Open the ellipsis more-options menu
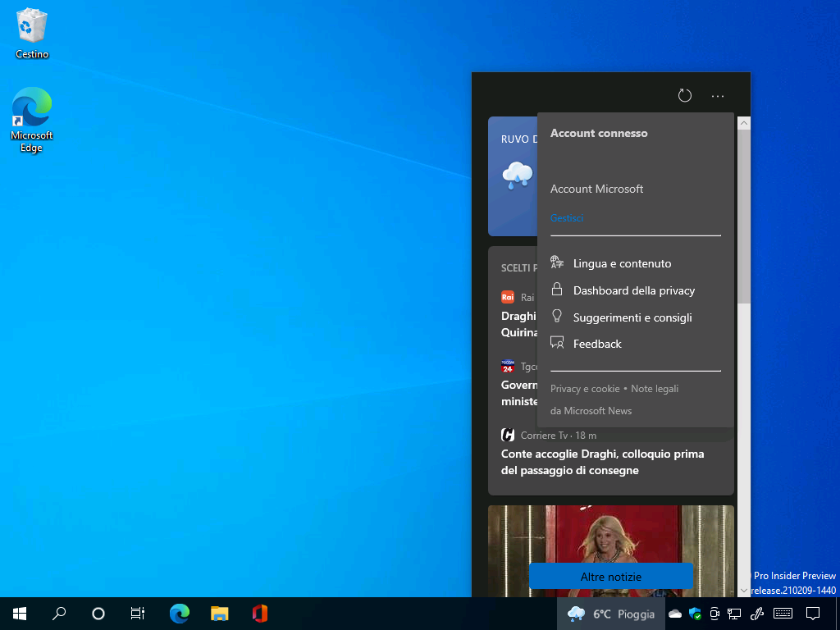Image resolution: width=840 pixels, height=630 pixels. [718, 96]
